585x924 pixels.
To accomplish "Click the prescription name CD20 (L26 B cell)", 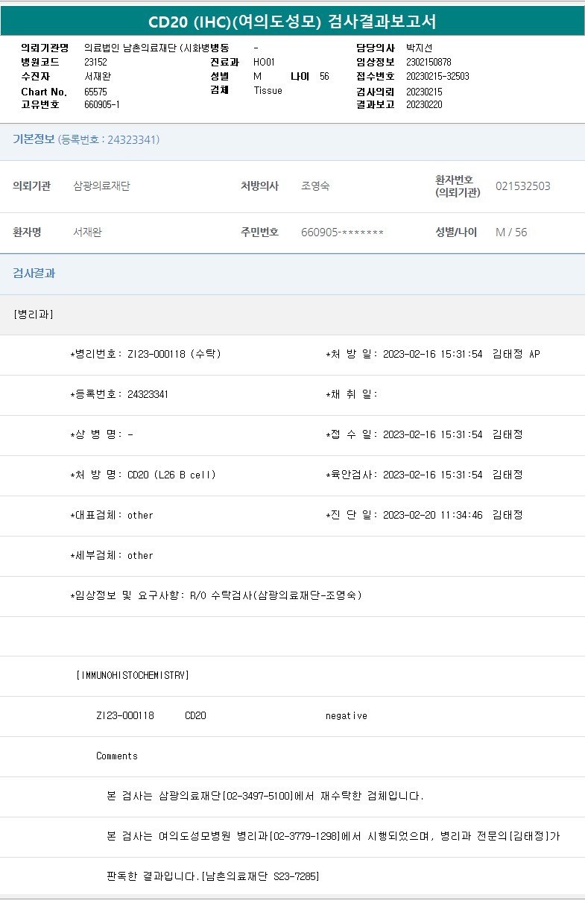I will point(171,475).
